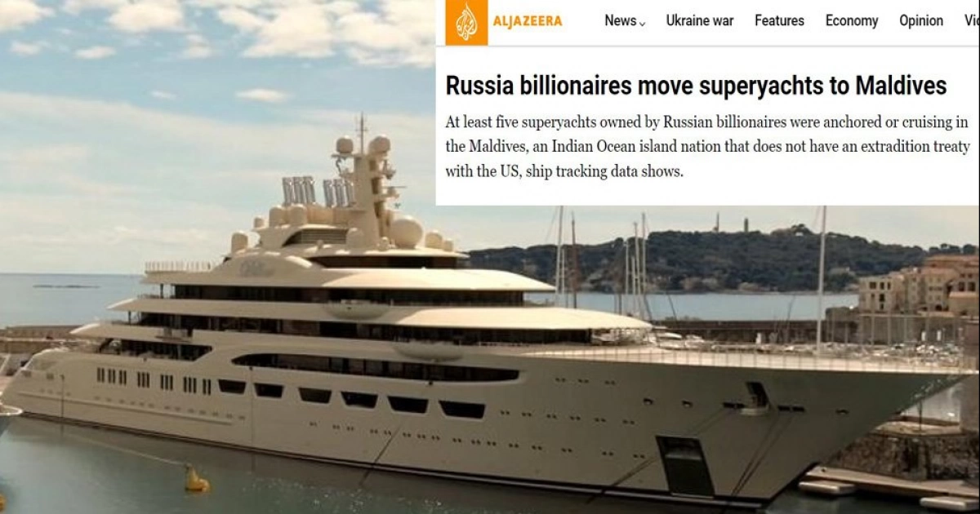This screenshot has width=980, height=514.
Task: Click the partially visible Video nav item
Action: [972, 21]
